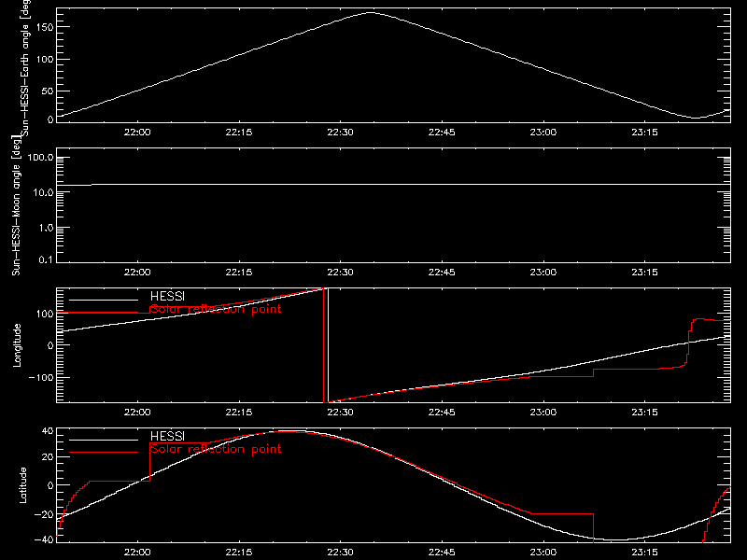The image size is (747, 560).
Task: Click the 150 tick on Sun-HESSI-Earth angle axis
Action: click(44, 27)
